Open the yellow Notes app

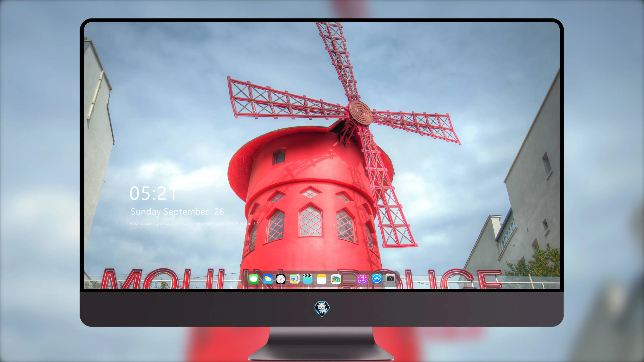(x=321, y=279)
